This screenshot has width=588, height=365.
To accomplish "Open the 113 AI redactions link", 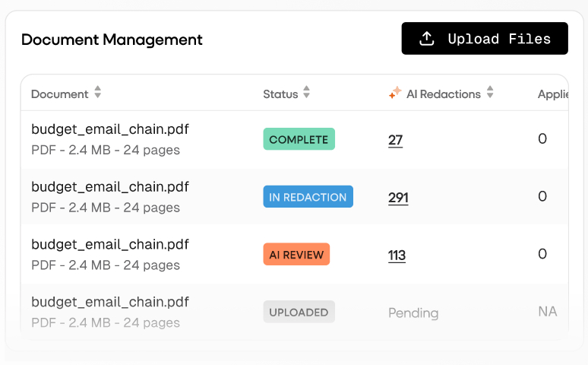I will [x=397, y=255].
